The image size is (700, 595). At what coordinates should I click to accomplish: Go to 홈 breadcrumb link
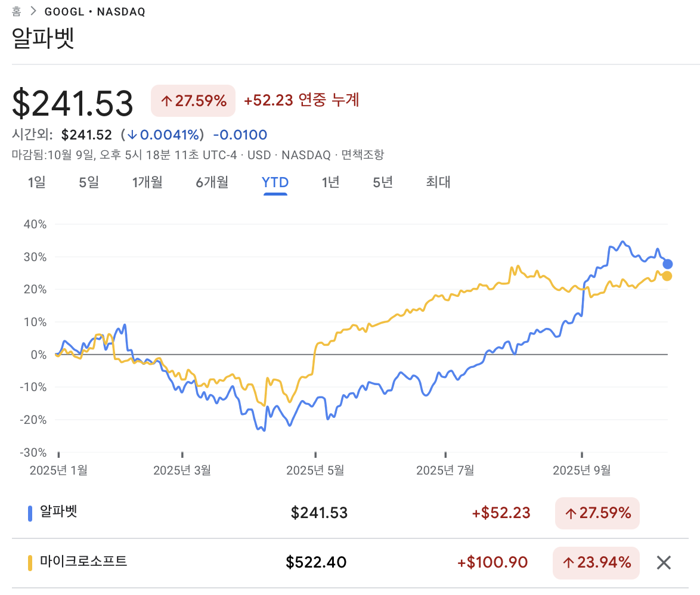(x=17, y=12)
